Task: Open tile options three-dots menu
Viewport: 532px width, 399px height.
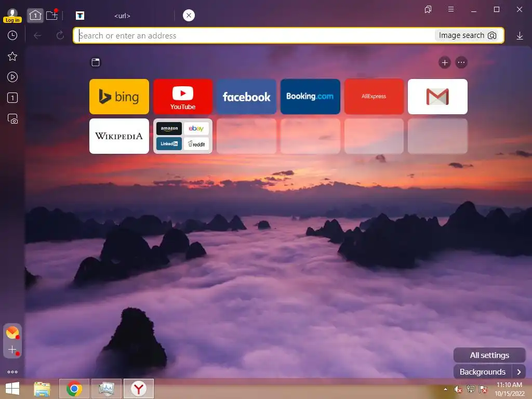Action: 461,62
